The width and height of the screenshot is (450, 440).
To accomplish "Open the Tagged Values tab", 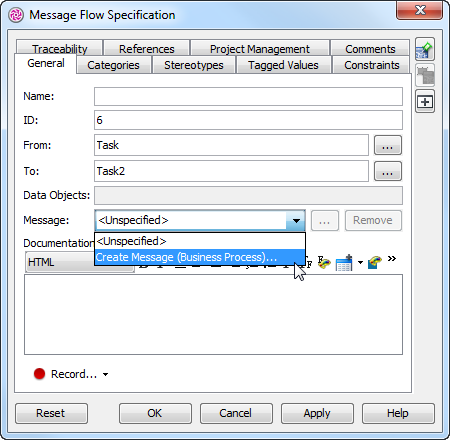I will 283,65.
